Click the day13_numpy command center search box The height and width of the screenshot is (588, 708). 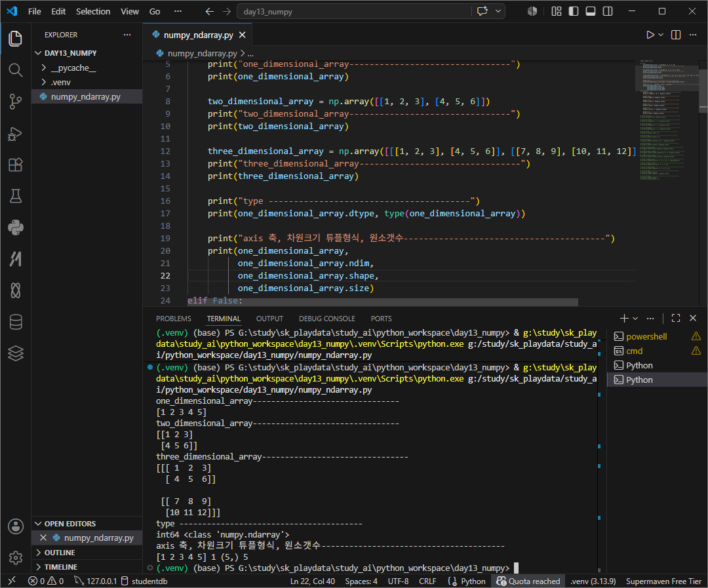[x=353, y=11]
